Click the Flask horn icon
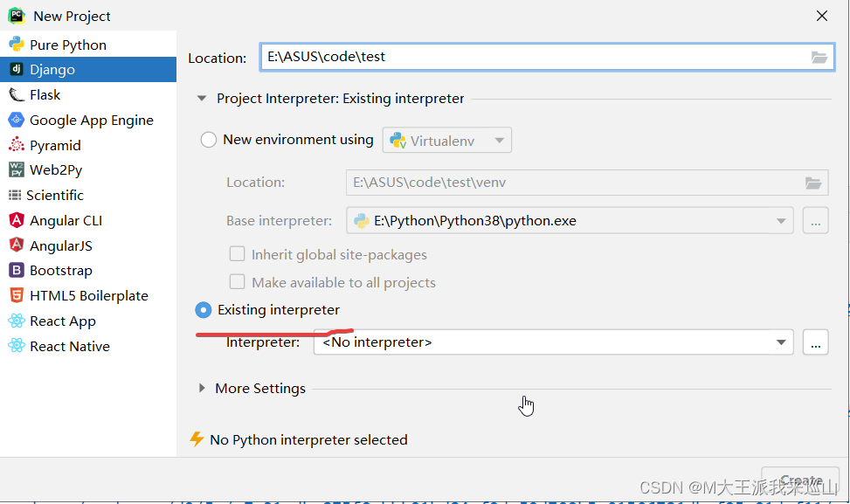This screenshot has height=504, width=850. (17, 95)
